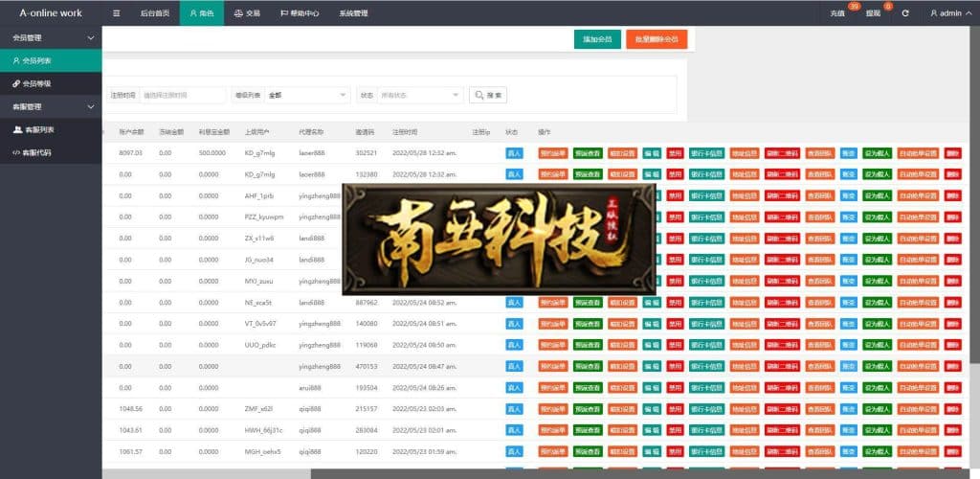Click 刷新二维码 in row 302521
Viewport: 980px width, 479px height.
pyautogui.click(x=782, y=153)
